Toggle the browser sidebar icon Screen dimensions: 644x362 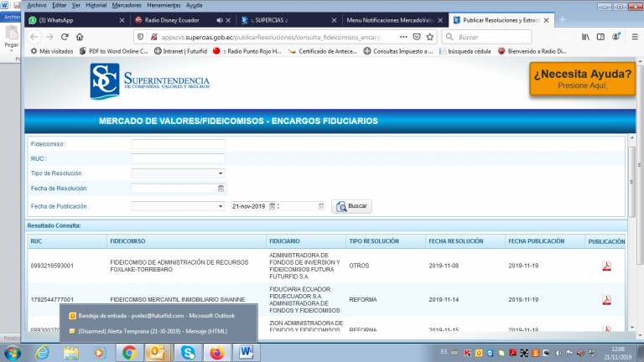point(600,37)
